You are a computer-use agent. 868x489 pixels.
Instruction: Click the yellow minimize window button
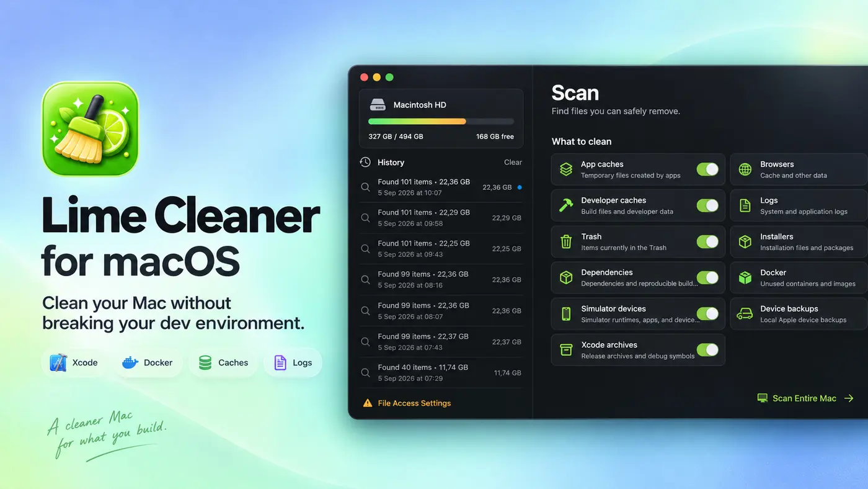coord(377,78)
